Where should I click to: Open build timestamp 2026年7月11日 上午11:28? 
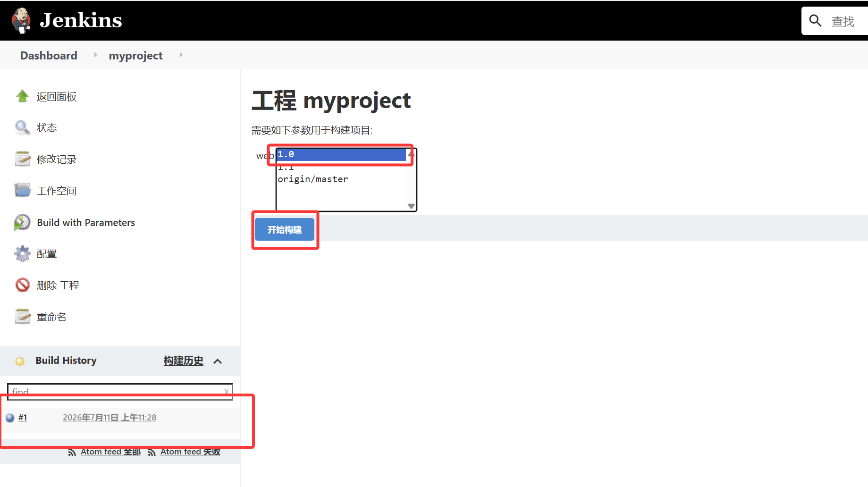[110, 418]
